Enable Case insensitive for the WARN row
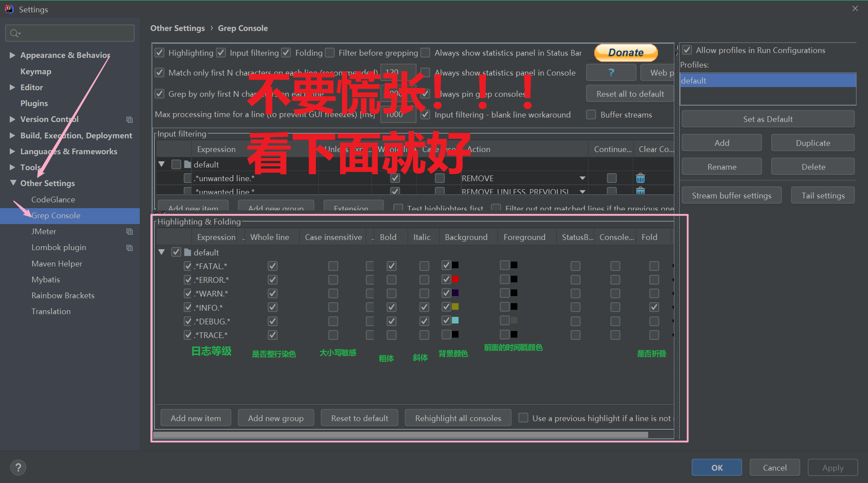868x483 pixels. click(333, 293)
